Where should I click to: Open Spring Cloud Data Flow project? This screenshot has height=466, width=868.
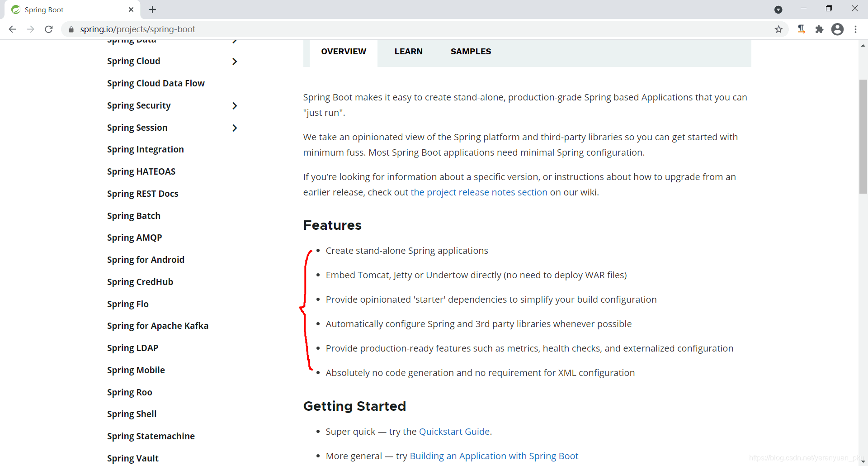click(156, 84)
